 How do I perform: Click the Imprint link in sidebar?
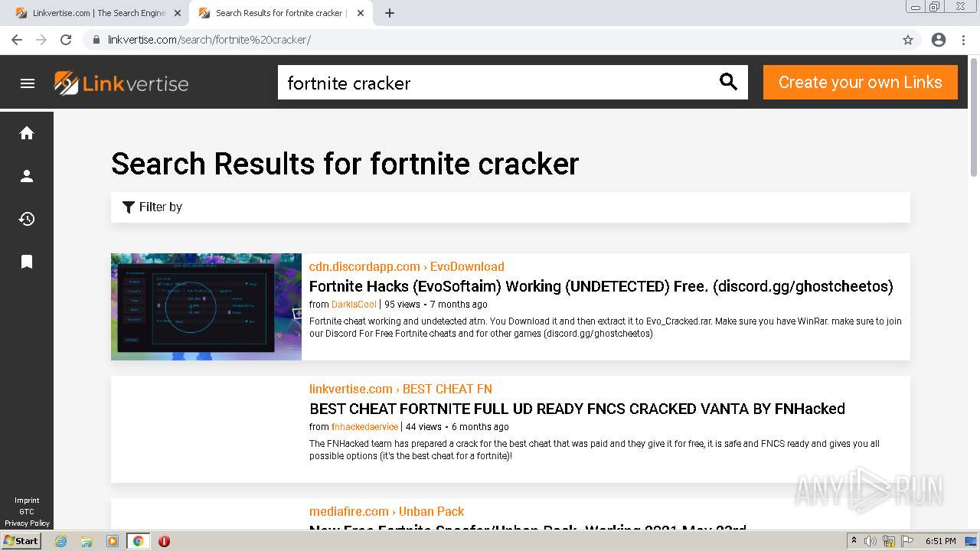(27, 500)
